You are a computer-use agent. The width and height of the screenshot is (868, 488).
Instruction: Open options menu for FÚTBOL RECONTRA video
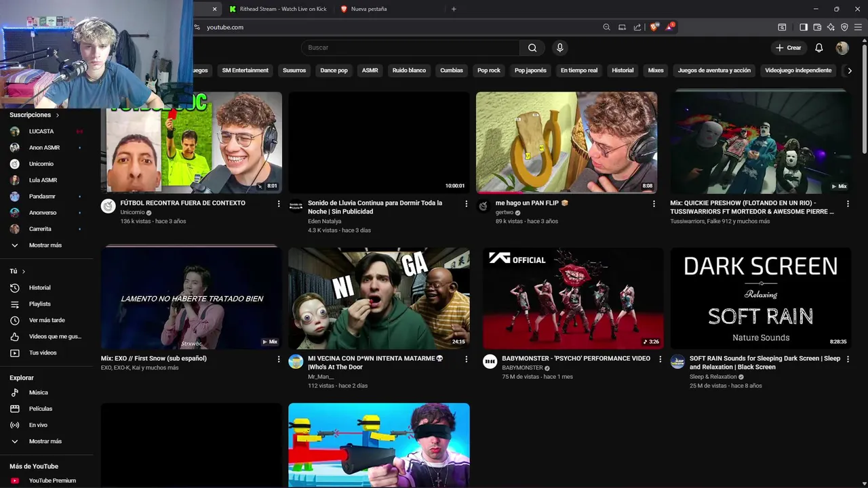(278, 203)
